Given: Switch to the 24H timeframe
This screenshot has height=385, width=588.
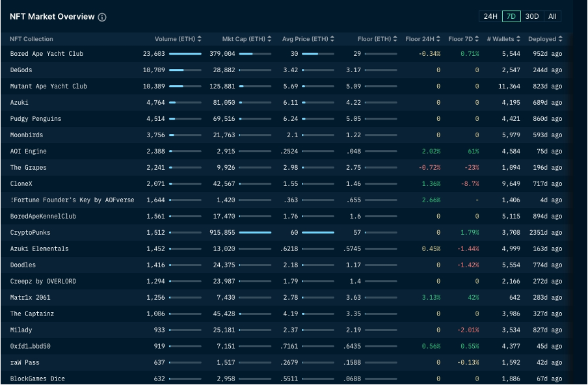Looking at the screenshot, I should (x=490, y=16).
